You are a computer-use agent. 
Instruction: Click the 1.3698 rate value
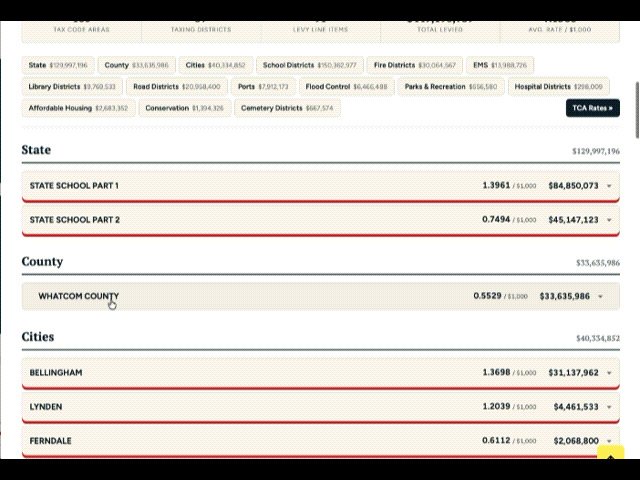(x=496, y=372)
